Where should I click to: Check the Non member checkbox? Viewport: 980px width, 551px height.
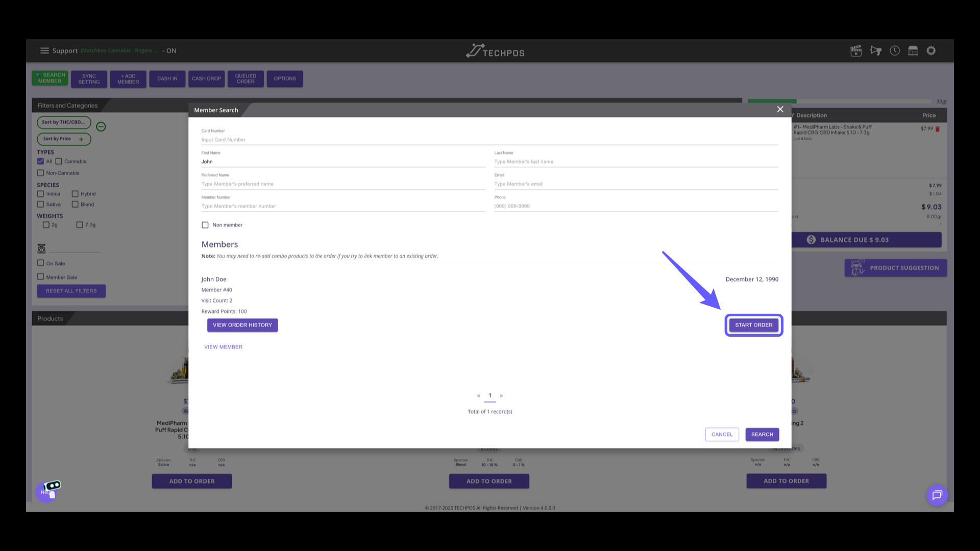point(205,224)
